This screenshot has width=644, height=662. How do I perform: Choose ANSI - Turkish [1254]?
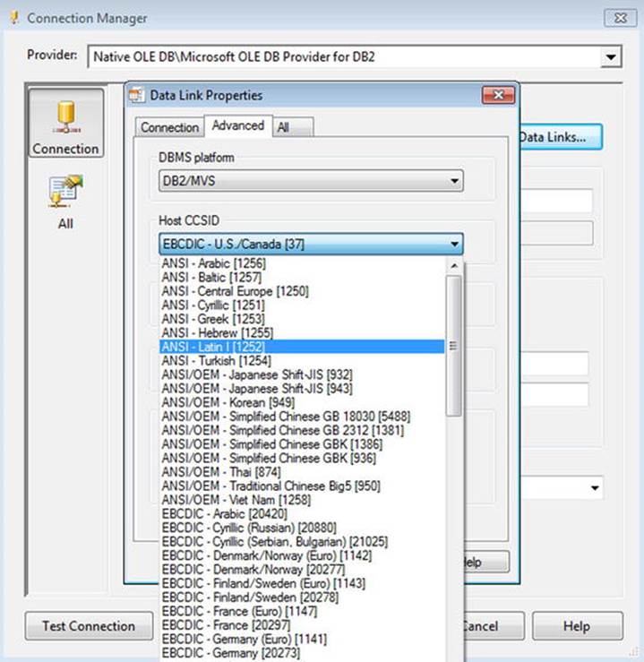point(302,360)
